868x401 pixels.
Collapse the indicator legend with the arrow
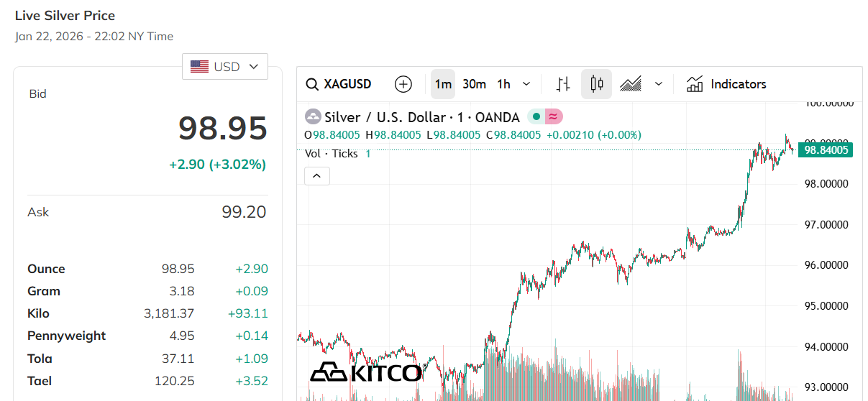point(317,175)
